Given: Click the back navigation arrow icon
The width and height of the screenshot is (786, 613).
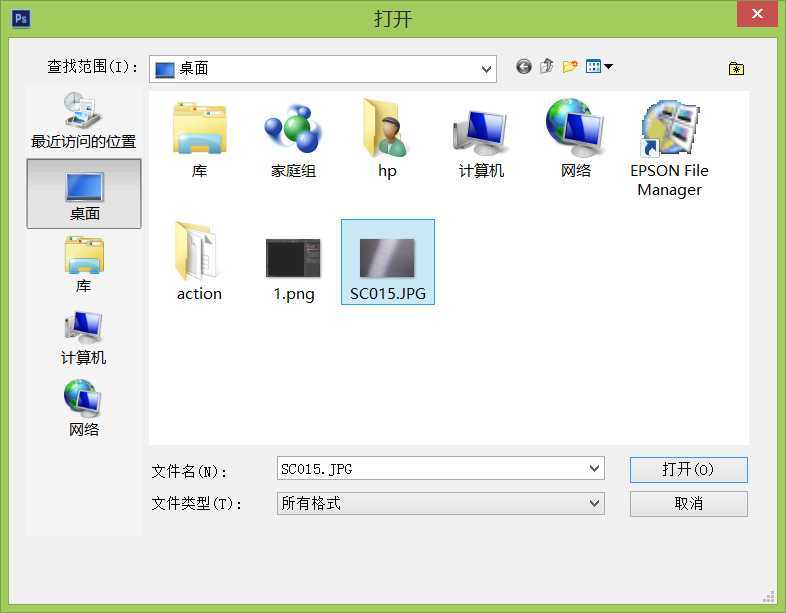Looking at the screenshot, I should click(523, 67).
